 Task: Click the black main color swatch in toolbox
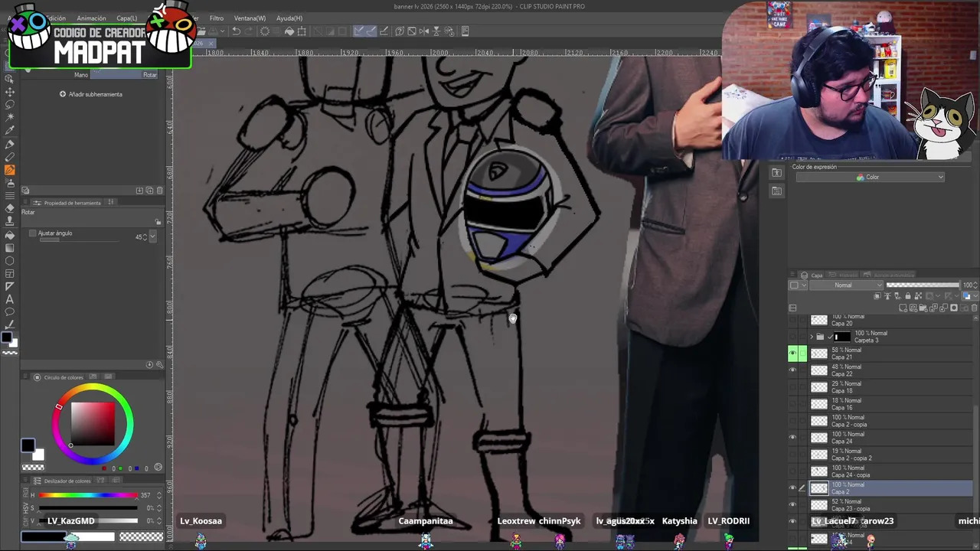point(6,337)
